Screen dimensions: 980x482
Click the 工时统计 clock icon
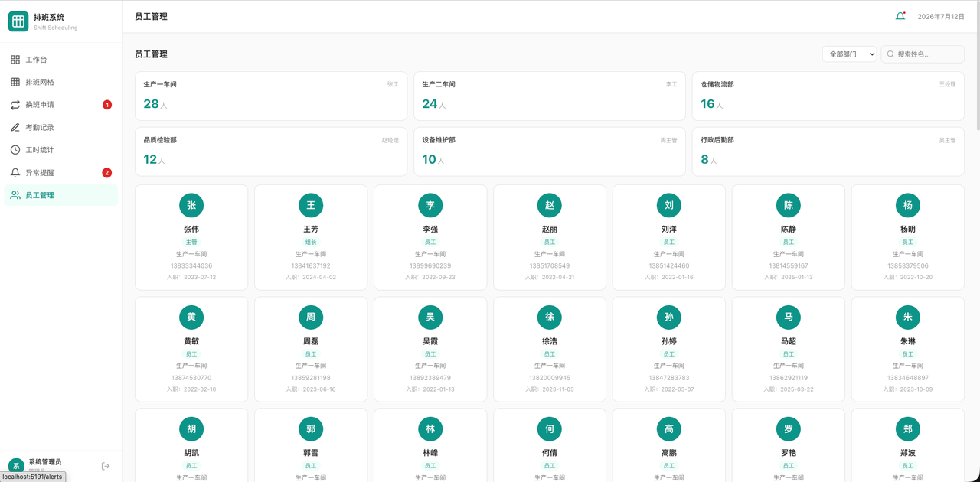(x=15, y=150)
